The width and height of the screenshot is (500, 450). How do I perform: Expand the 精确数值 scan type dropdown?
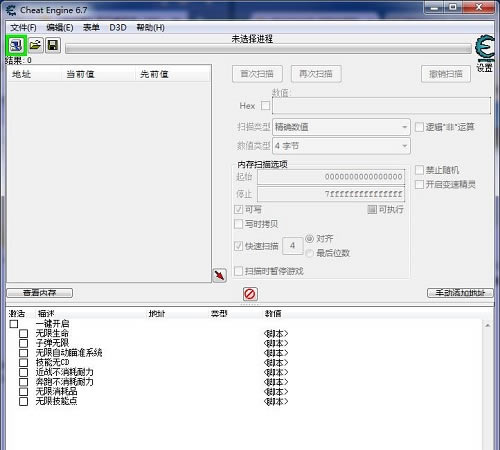coord(341,127)
